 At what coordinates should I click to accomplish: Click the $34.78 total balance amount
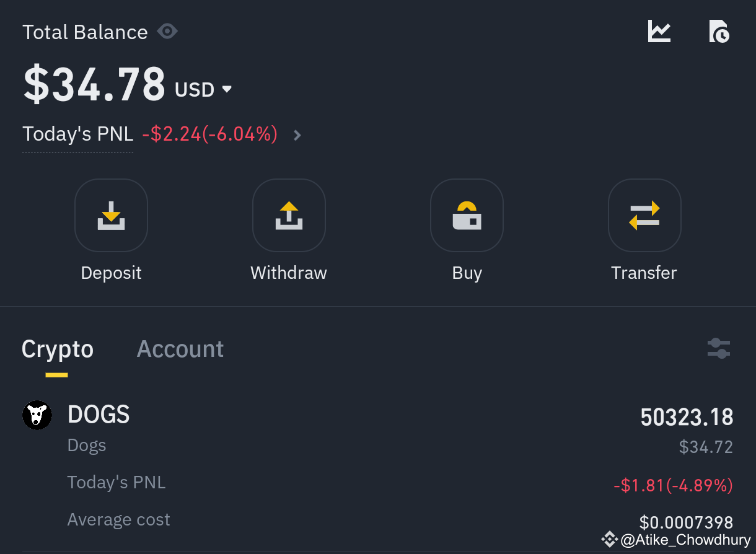94,84
